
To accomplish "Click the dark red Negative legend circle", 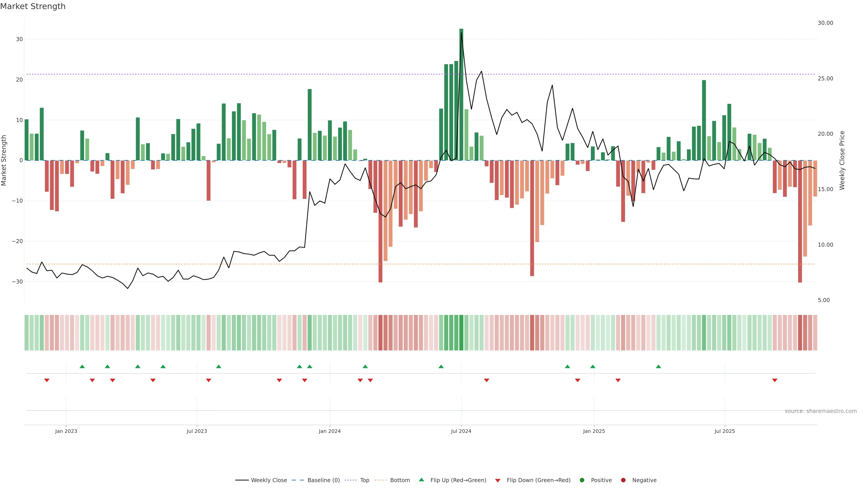I will [x=623, y=480].
